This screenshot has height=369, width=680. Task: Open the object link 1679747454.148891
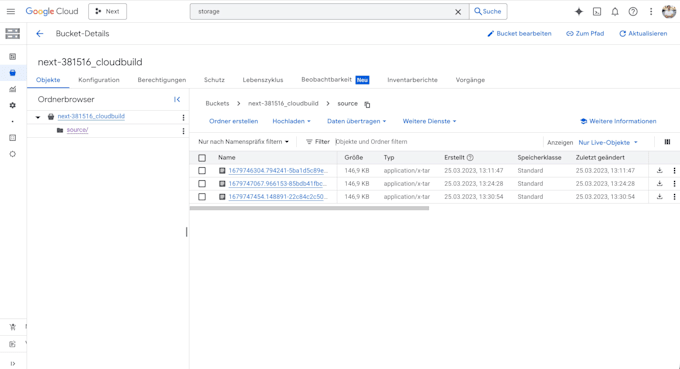(278, 197)
